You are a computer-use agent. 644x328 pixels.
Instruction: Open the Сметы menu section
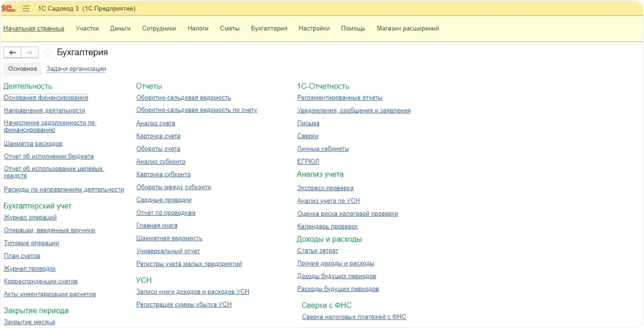click(229, 28)
